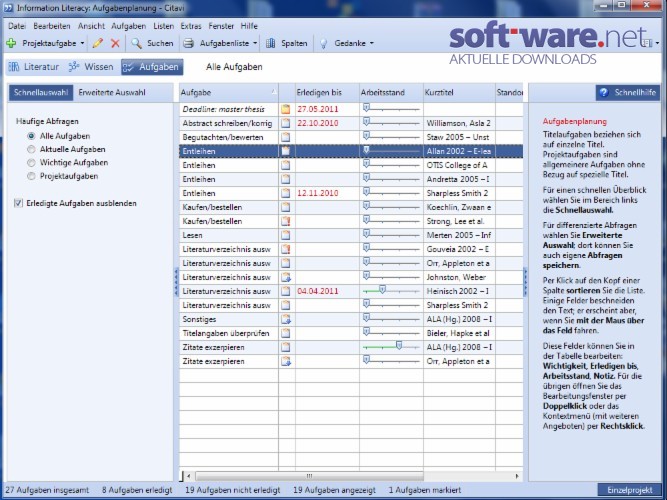Click horizontal scrollbar right arrow
Image resolution: width=667 pixels, height=500 pixels.
point(517,476)
